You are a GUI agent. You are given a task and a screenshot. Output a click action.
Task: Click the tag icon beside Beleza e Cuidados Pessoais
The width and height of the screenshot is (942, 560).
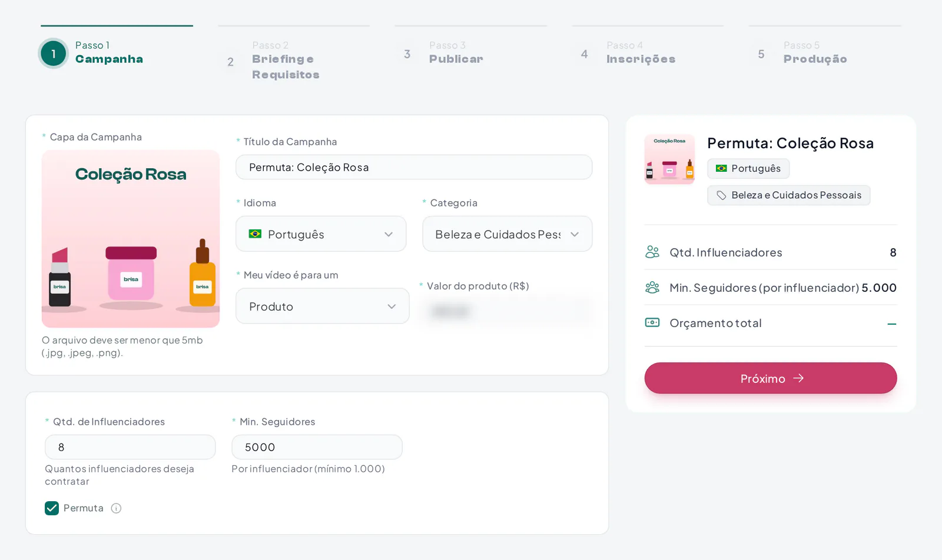pyautogui.click(x=721, y=195)
